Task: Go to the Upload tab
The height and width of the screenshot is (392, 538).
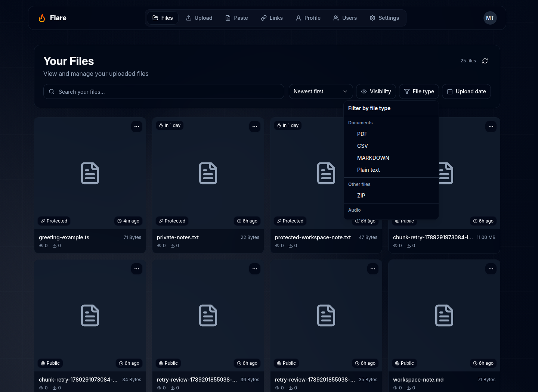Action: 199,18
